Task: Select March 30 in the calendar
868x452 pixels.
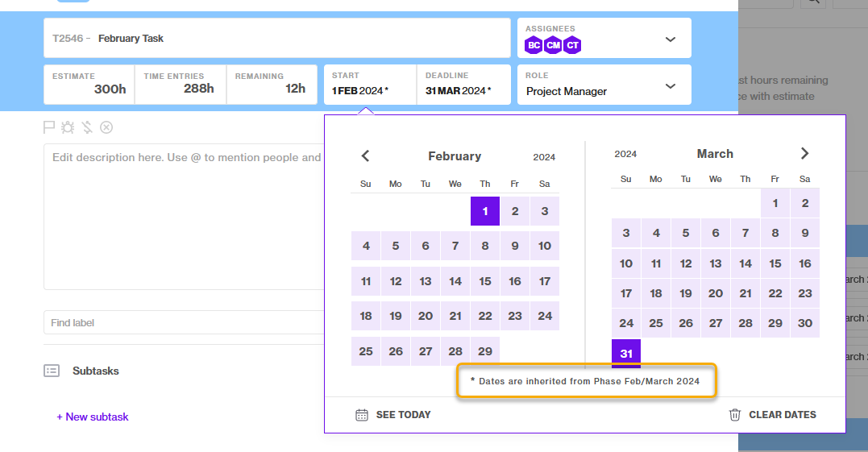Action: [805, 323]
